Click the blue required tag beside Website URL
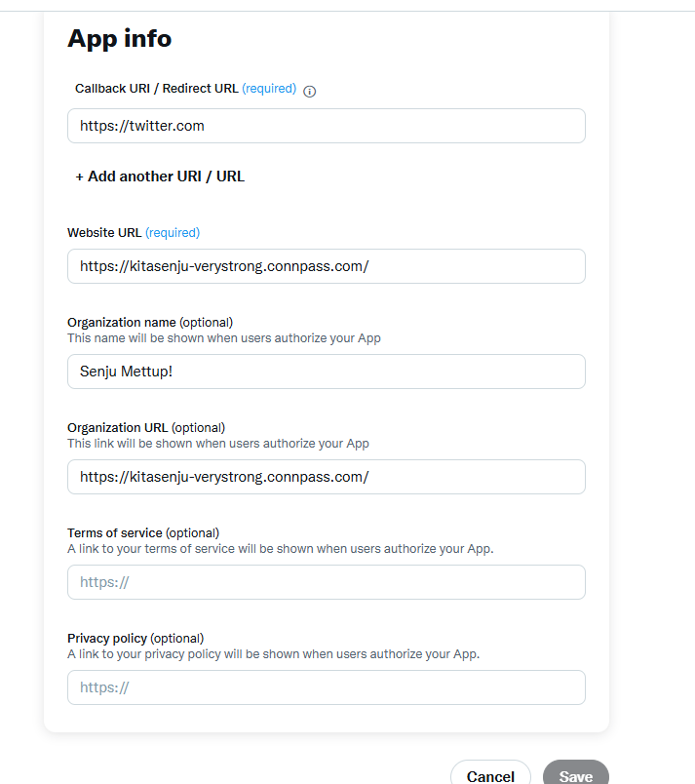Image resolution: width=695 pixels, height=784 pixels. tap(173, 233)
